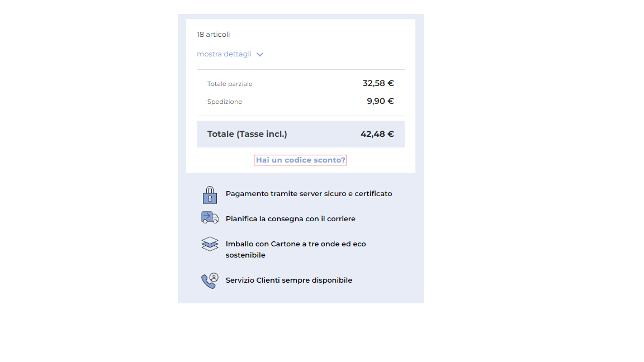Screen dimensions: 644x362
Task: Click the arrow inside the truck icon
Action: point(206,217)
